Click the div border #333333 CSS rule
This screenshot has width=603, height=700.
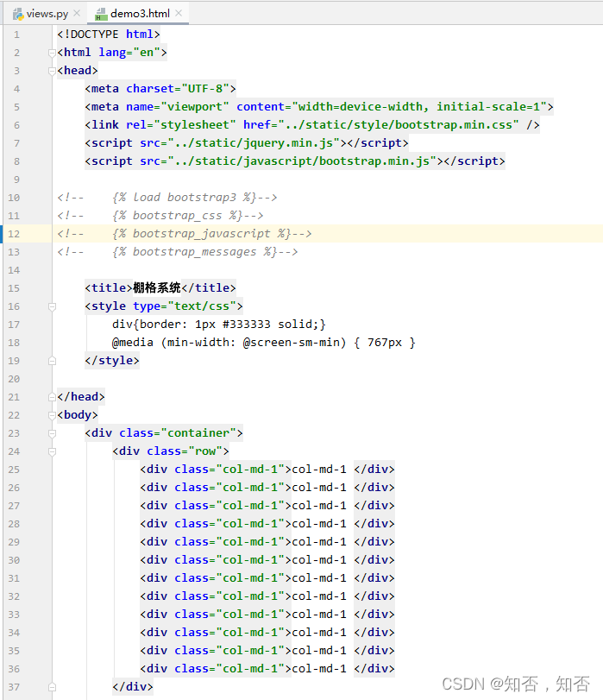219,325
